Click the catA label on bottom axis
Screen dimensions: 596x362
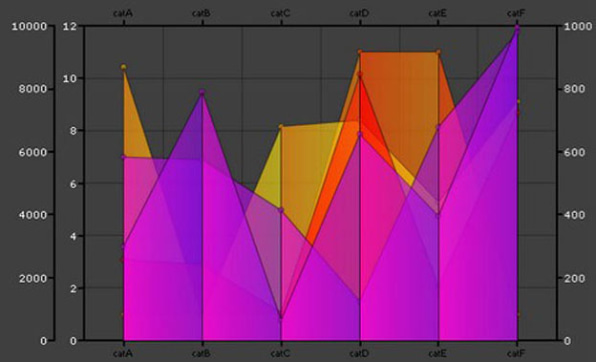tap(123, 354)
